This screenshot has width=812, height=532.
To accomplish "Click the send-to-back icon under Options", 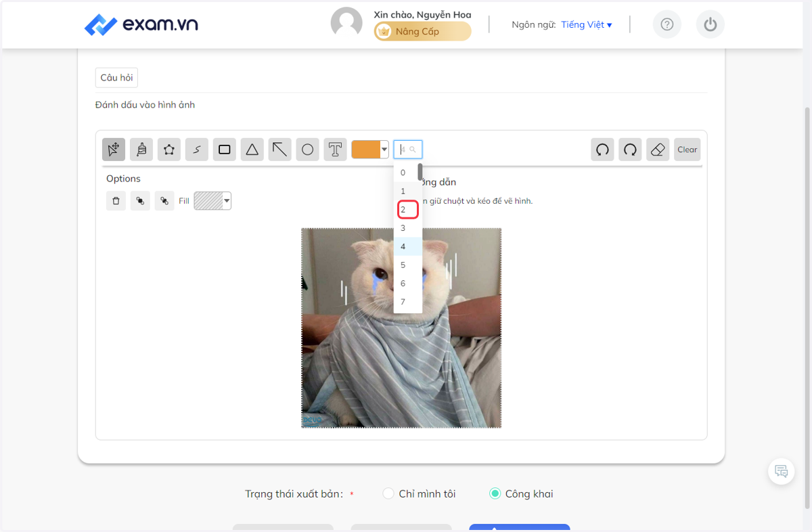I will (164, 201).
